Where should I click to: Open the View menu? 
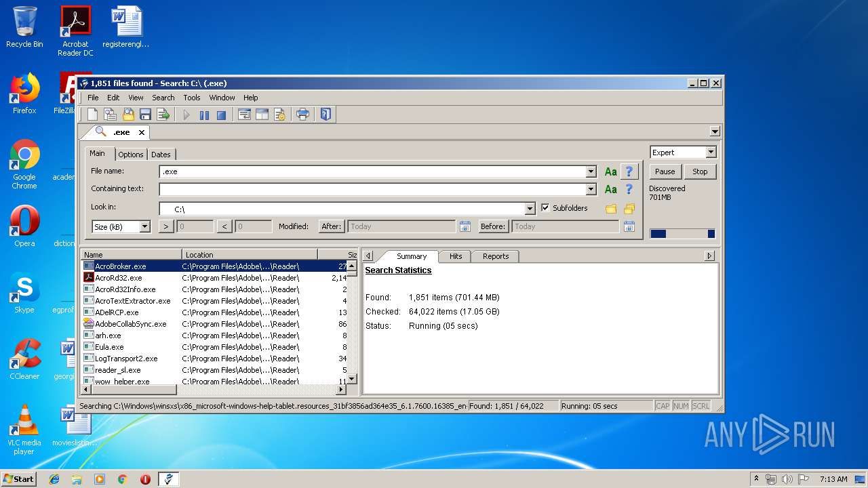(x=136, y=98)
